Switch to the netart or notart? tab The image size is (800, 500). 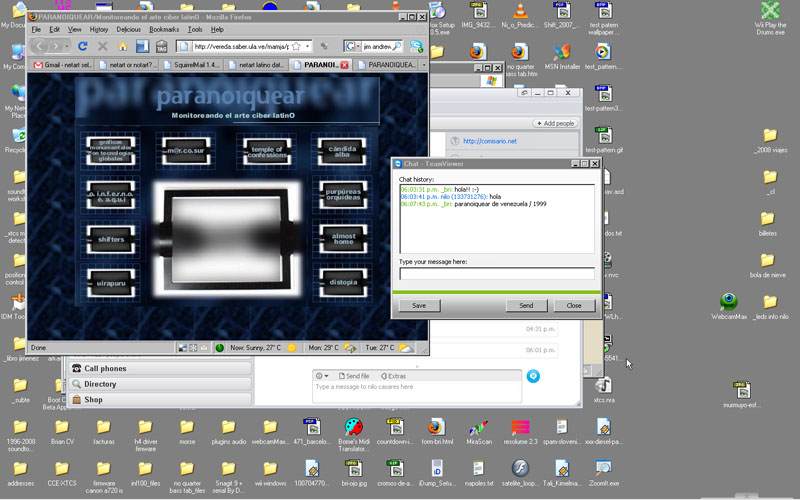pyautogui.click(x=127, y=65)
